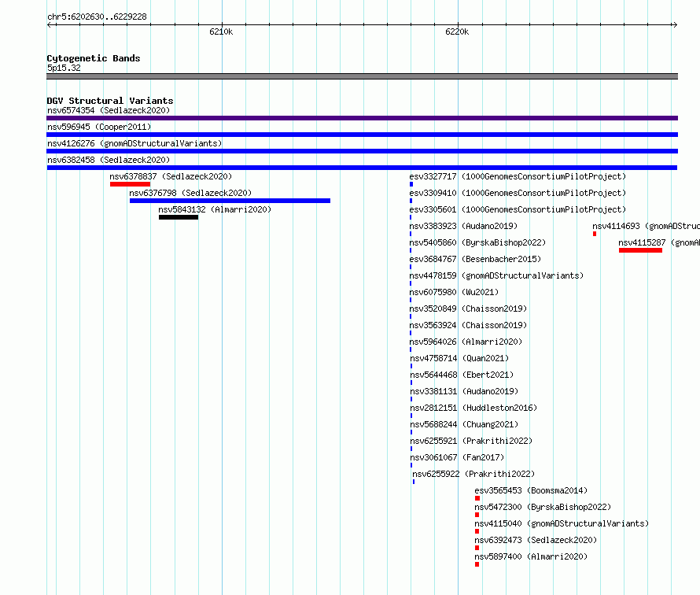
Task: Click the red bar under nsv4115287
Action: click(641, 250)
